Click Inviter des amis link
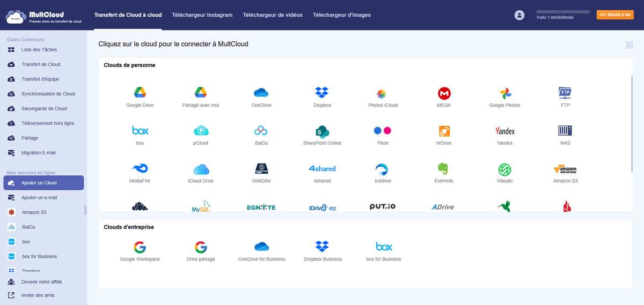The image size is (644, 305). 38,295
